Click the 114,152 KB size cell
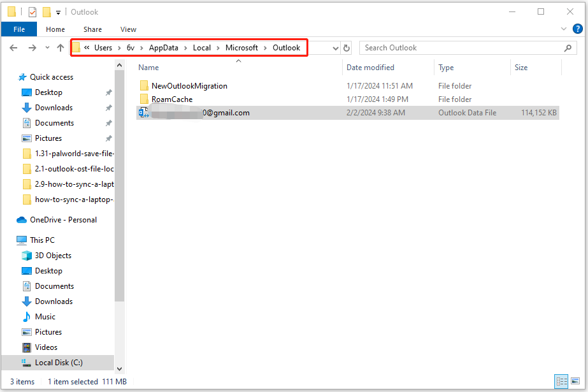 [538, 113]
